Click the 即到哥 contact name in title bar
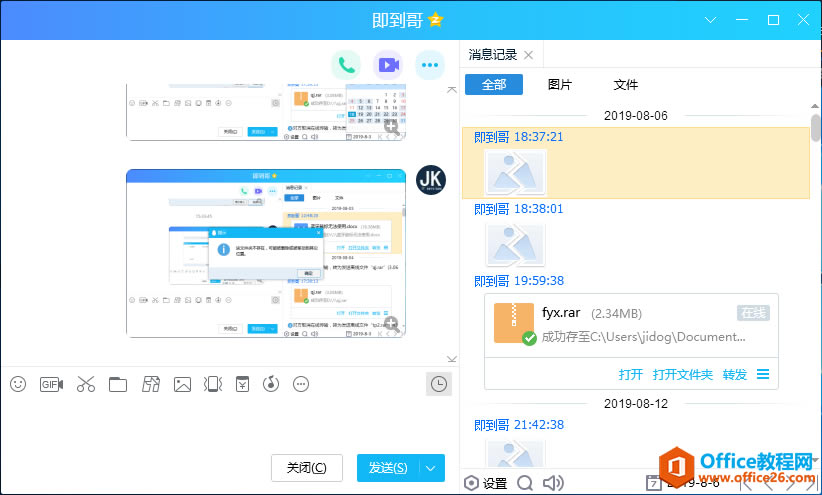 [397, 20]
